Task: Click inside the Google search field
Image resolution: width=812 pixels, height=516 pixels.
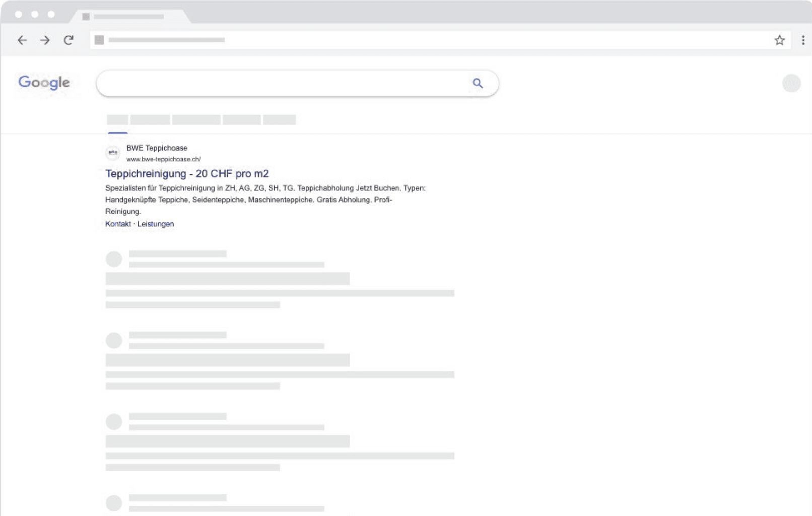Action: pos(297,83)
